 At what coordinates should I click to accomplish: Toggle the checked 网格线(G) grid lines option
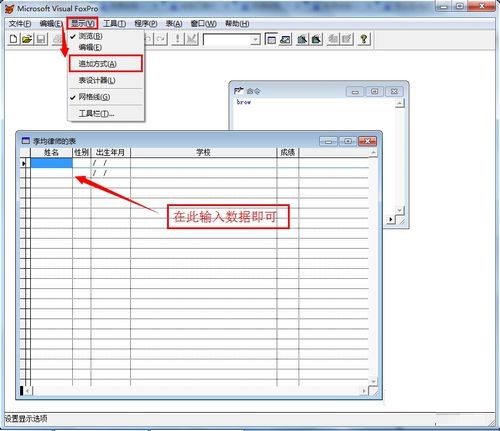coord(94,97)
